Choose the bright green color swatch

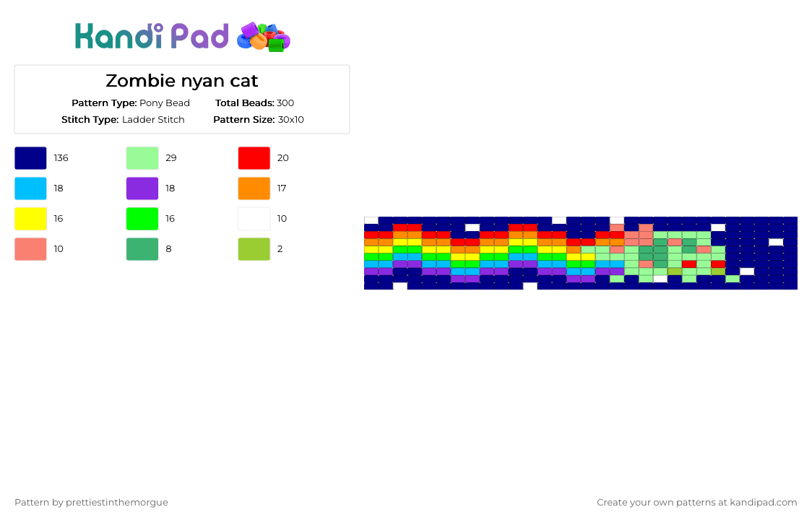(x=142, y=219)
